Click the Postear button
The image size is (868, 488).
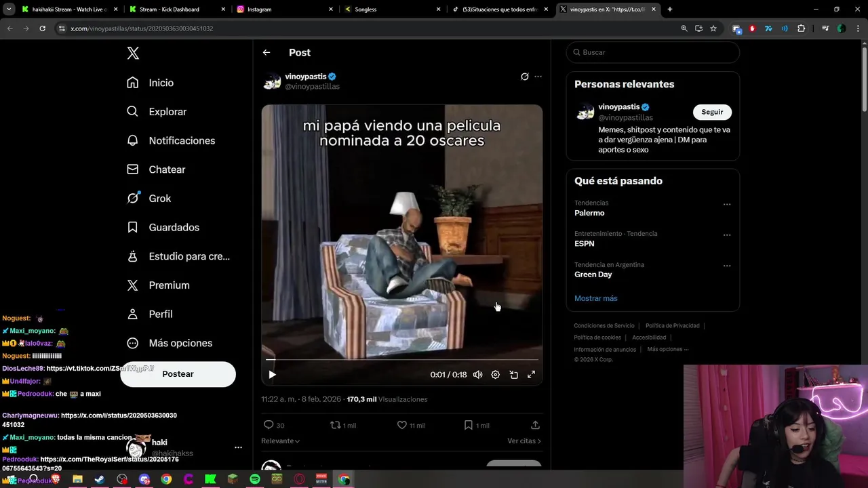click(x=178, y=374)
